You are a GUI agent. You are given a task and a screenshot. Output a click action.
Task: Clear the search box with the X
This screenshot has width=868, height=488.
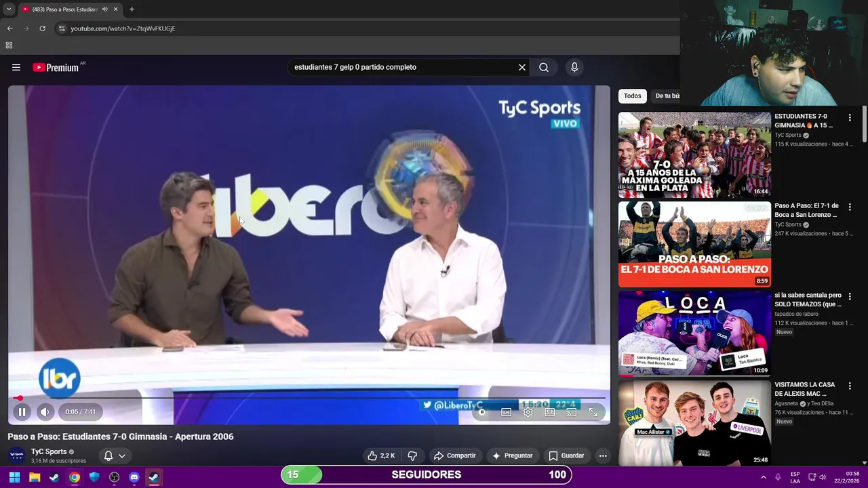pyautogui.click(x=522, y=67)
